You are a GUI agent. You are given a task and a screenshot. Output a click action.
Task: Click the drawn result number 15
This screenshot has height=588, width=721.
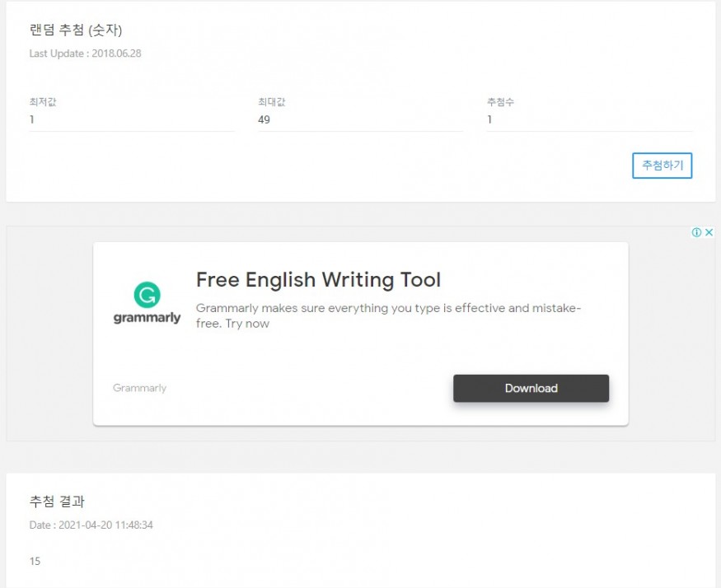coord(35,562)
